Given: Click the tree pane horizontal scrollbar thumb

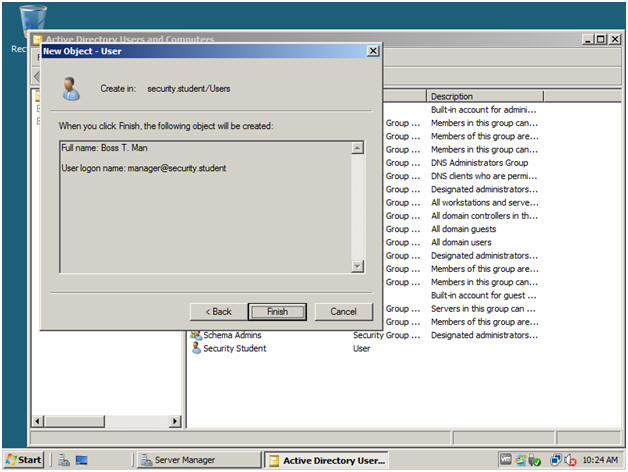Looking at the screenshot, I should pos(74,421).
